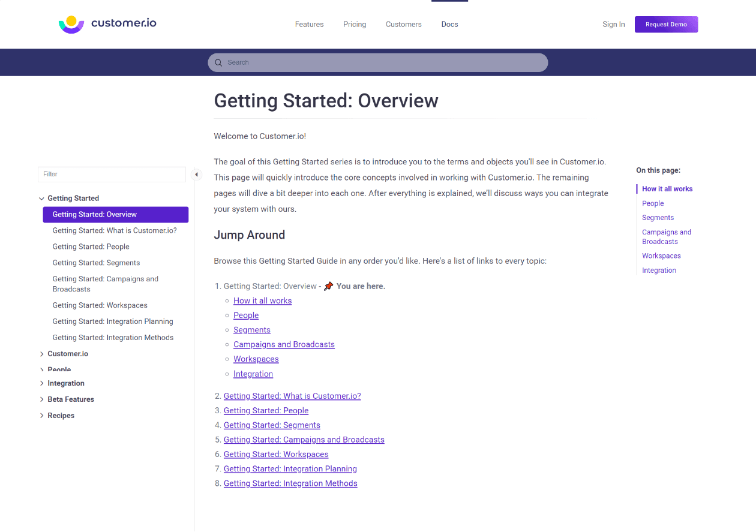Open the Docs navigation tab

[x=449, y=24]
